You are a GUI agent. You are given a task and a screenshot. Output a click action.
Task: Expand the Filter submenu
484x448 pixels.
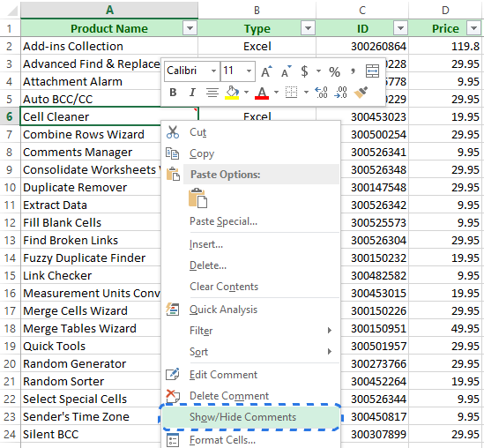(250, 331)
